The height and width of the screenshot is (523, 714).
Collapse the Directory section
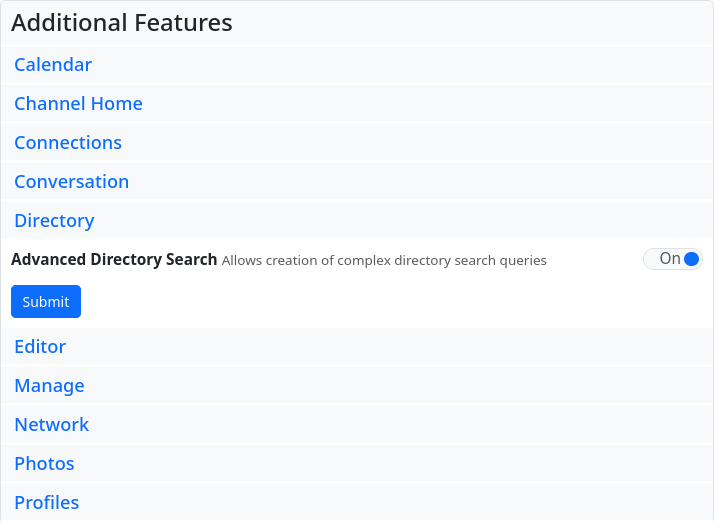click(x=54, y=221)
